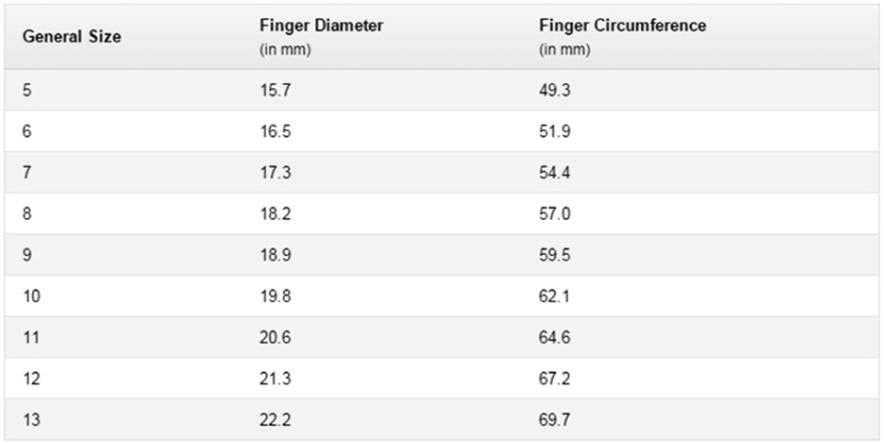
Task: Select the size 13 cell
Action: (31, 418)
